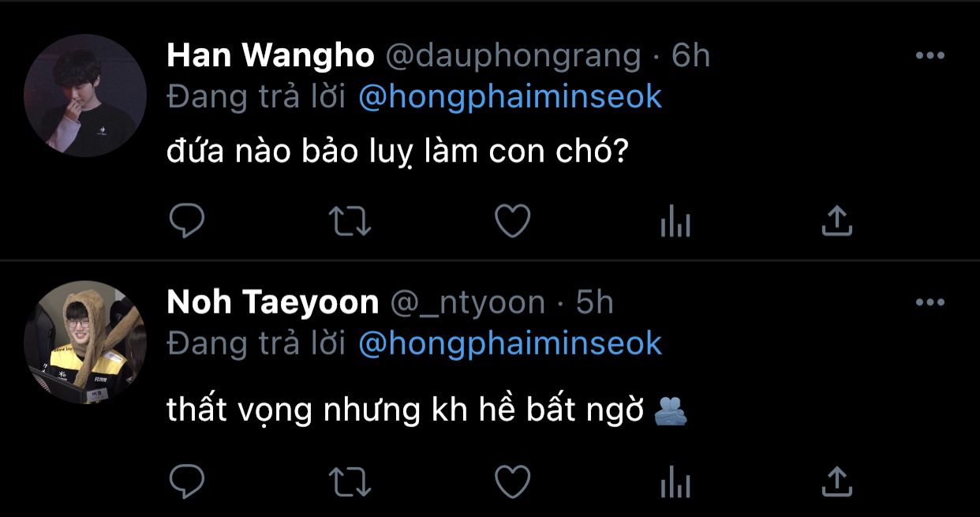View analytics of Noh Taeyoon's tweet
980x517 pixels.
(x=675, y=481)
